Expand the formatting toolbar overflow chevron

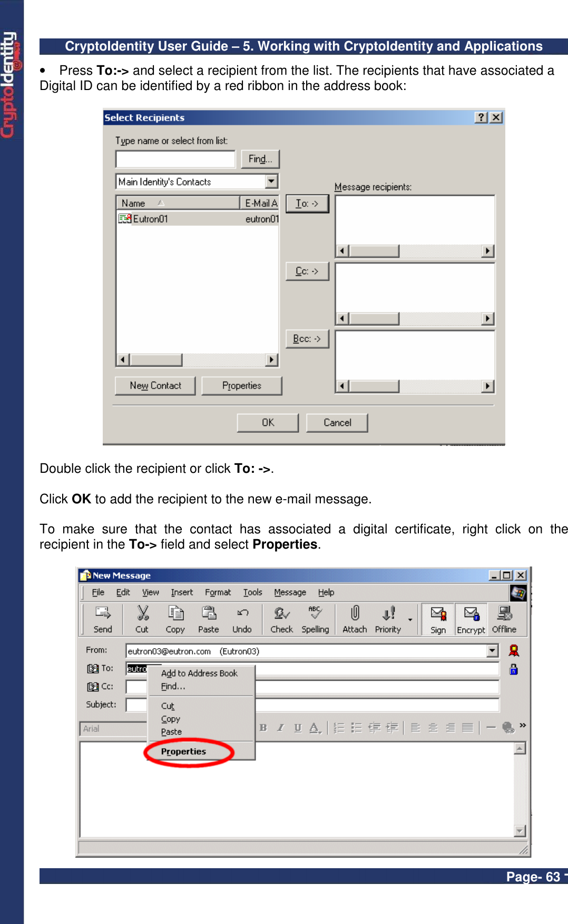[523, 726]
